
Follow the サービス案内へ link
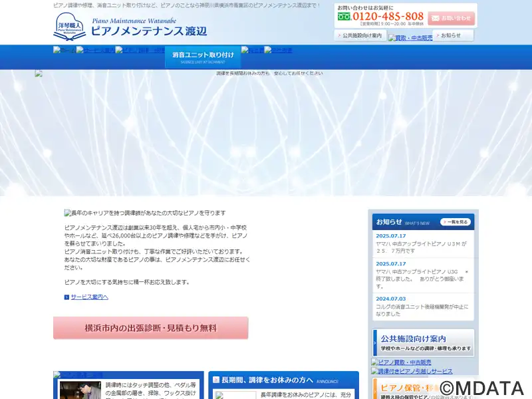click(x=89, y=297)
